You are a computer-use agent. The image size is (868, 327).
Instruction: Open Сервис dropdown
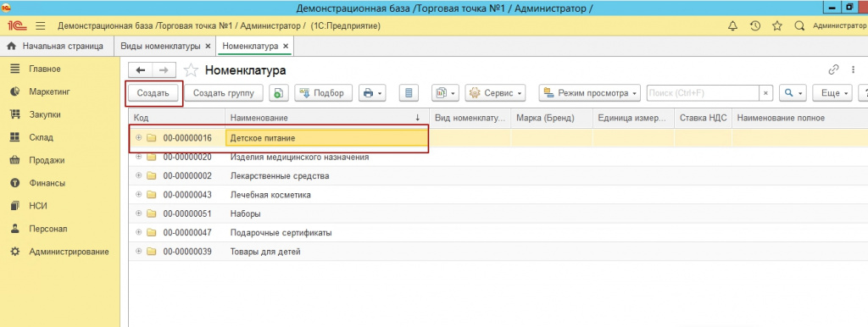point(495,93)
